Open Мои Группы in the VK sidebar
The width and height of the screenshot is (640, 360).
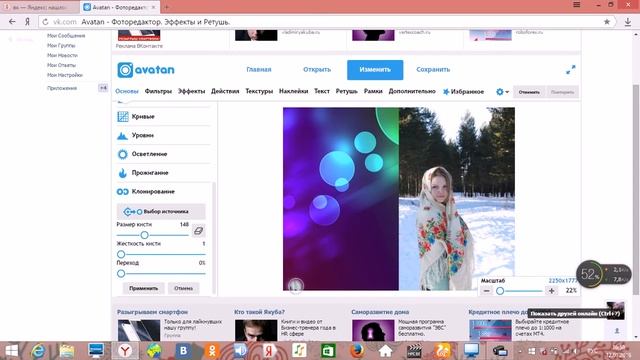click(x=61, y=46)
